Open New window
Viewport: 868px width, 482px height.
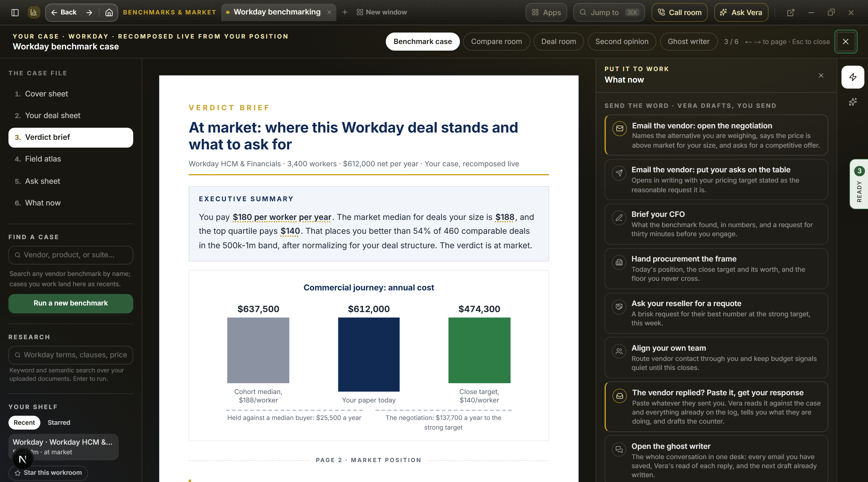point(382,12)
